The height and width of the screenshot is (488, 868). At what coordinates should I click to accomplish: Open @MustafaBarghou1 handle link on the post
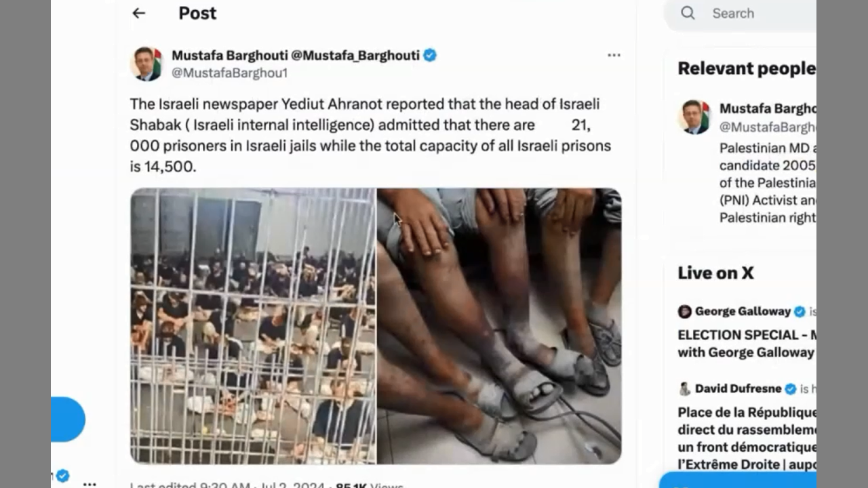[229, 73]
